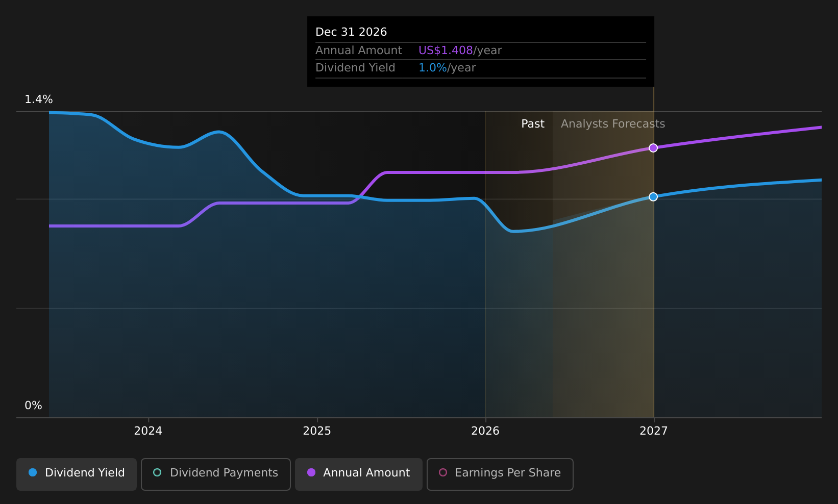Click the purple Annual Amount data point

pos(653,148)
